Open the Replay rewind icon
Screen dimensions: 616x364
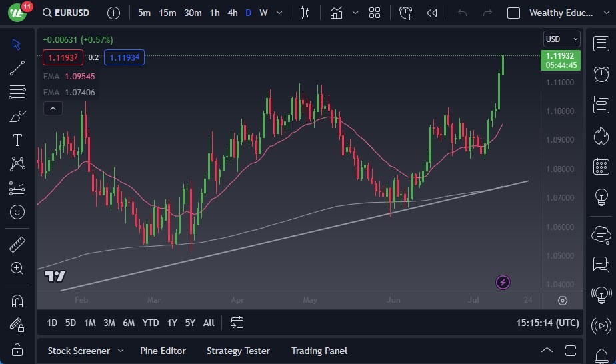coord(432,13)
